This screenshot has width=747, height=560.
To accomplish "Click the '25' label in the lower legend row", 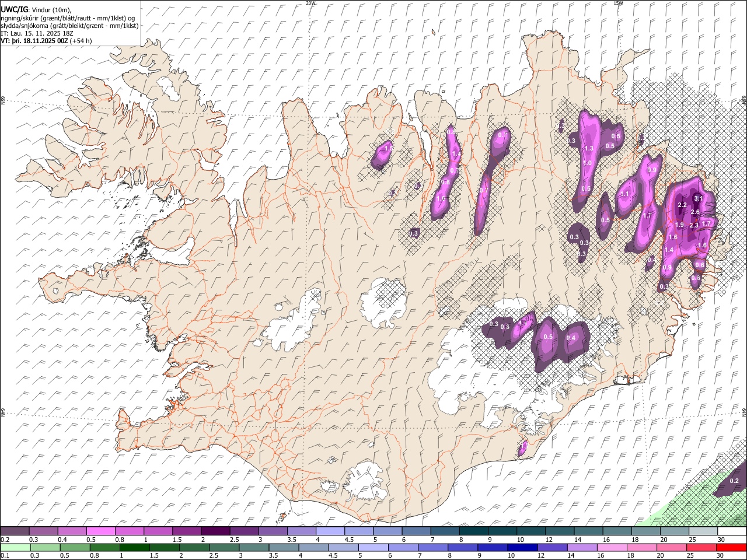I will point(690,556).
